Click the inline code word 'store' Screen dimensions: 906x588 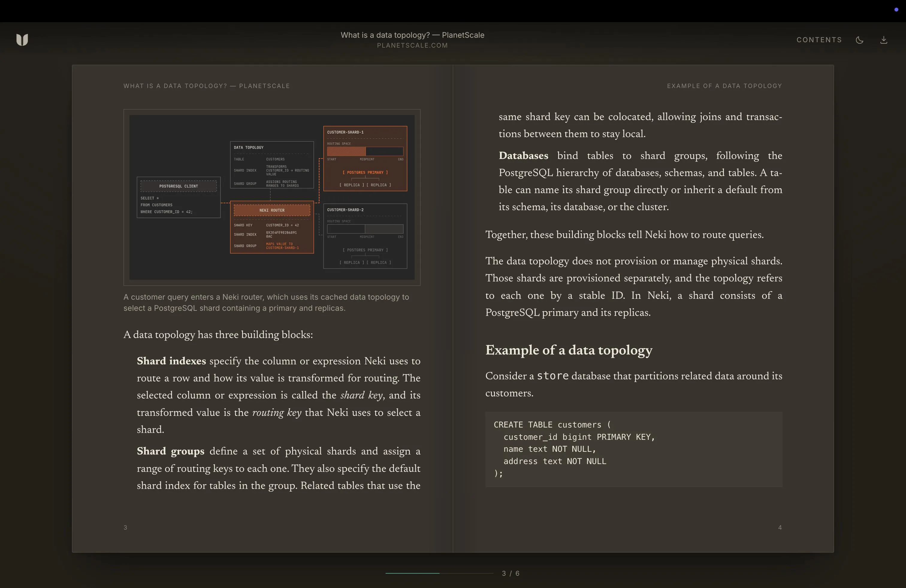(x=553, y=376)
